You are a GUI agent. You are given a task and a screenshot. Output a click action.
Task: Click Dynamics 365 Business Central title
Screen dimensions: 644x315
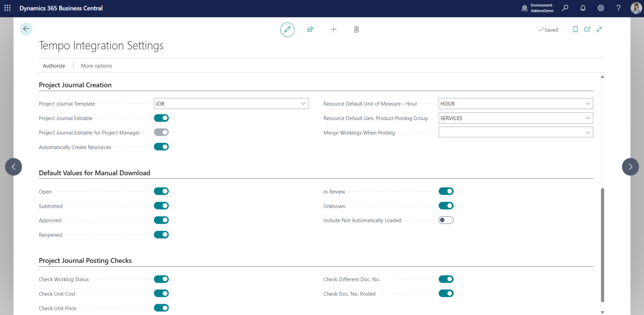click(61, 8)
